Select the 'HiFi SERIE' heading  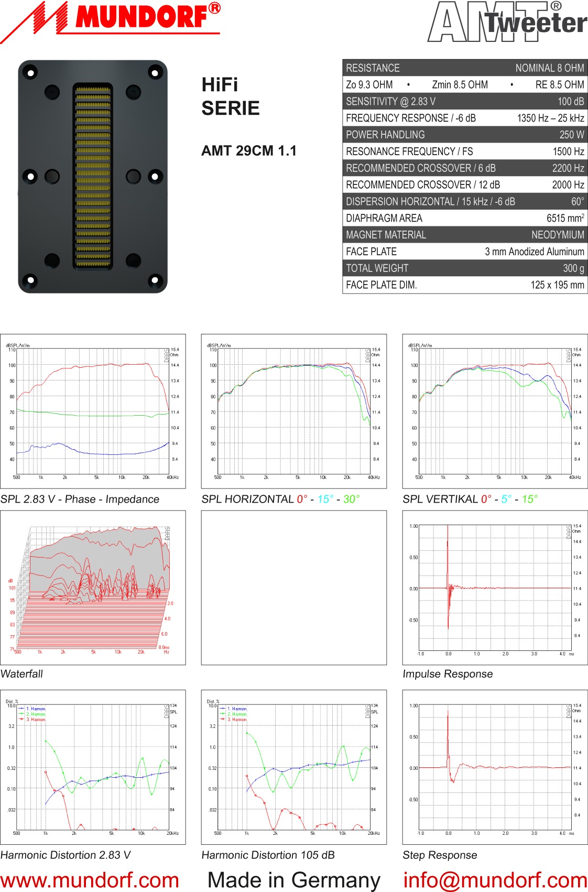tap(231, 96)
